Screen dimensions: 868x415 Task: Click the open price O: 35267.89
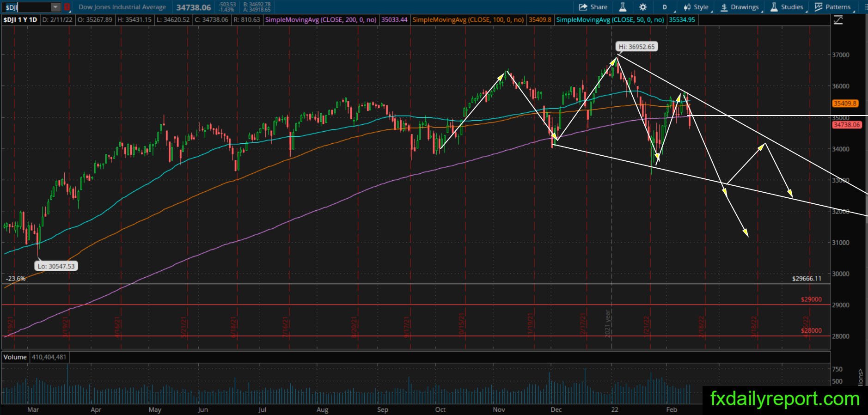95,20
